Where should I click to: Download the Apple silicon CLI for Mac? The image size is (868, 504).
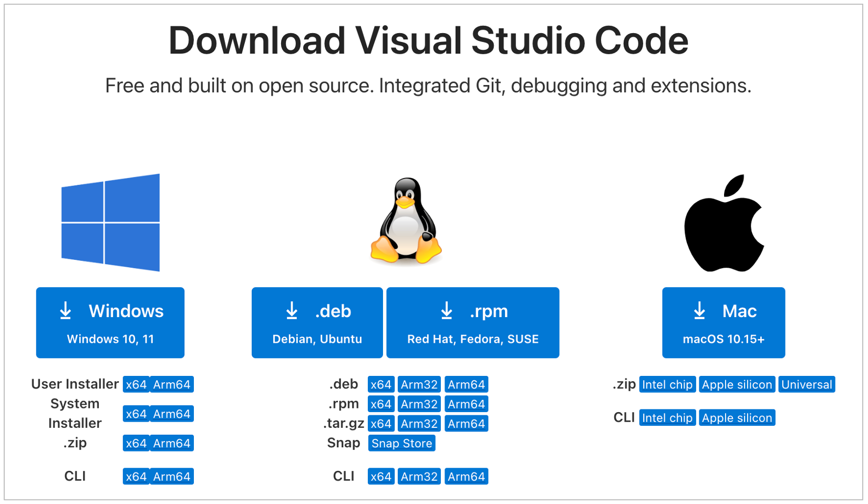tap(737, 417)
